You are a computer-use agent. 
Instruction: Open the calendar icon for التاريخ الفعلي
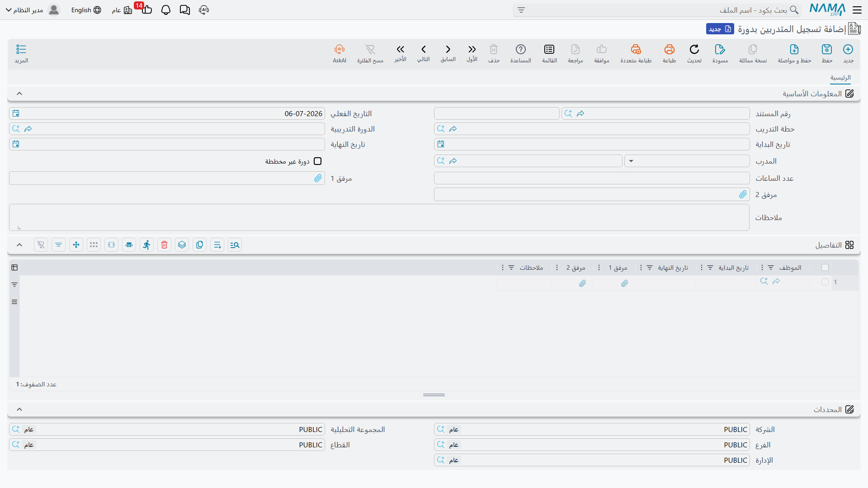pyautogui.click(x=16, y=113)
